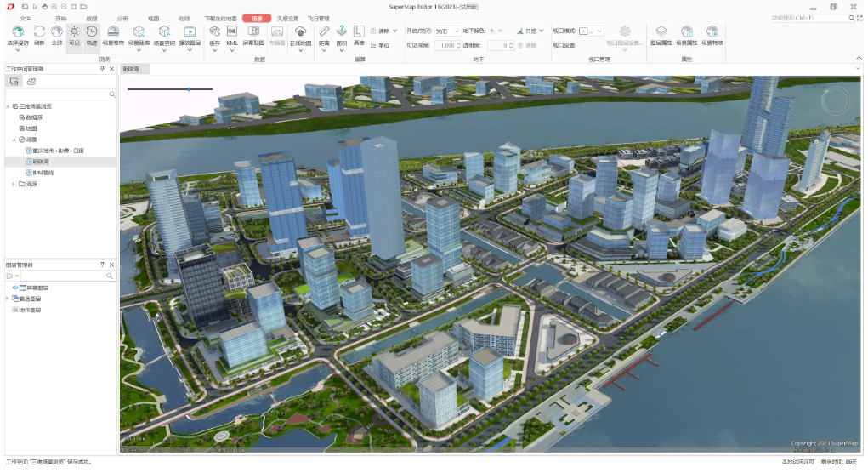Open the 视图 ribbon tab
The width and height of the screenshot is (868, 473).
[154, 18]
